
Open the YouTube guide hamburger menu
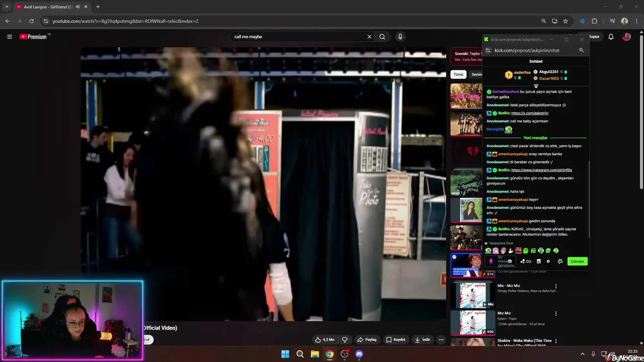click(x=9, y=37)
